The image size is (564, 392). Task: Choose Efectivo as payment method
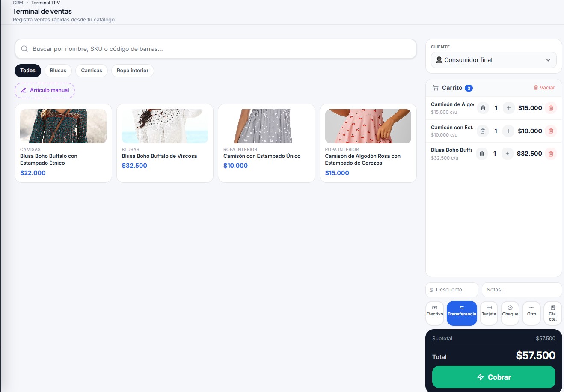point(435,313)
